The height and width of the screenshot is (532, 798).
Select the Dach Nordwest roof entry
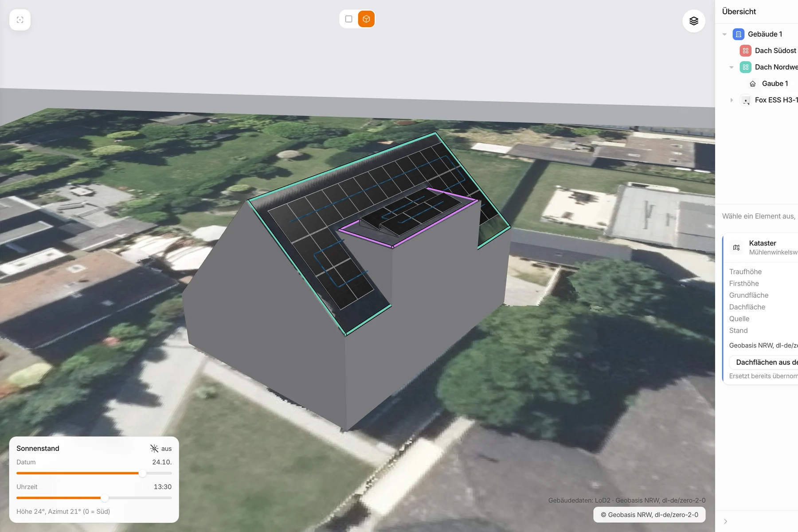pos(776,67)
